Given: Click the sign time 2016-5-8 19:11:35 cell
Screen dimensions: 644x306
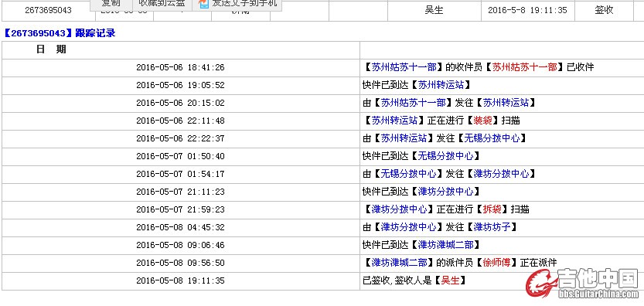Looking at the screenshot, I should pyautogui.click(x=528, y=10).
